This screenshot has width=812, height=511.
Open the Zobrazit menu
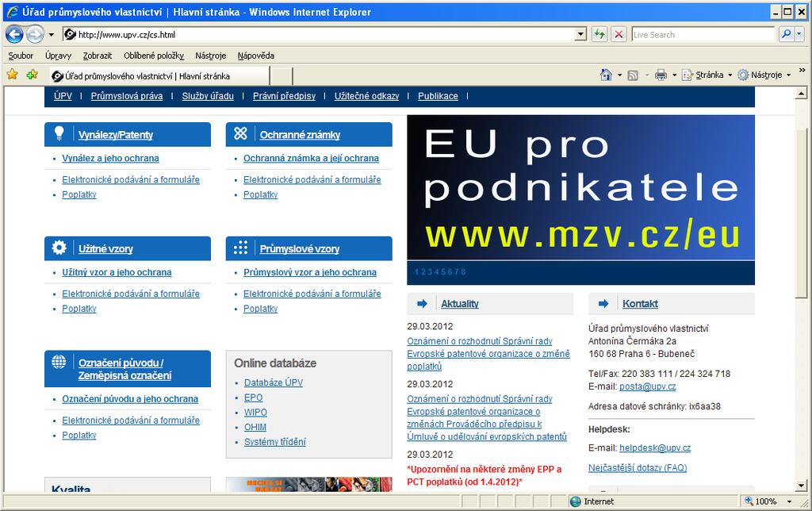(x=98, y=56)
